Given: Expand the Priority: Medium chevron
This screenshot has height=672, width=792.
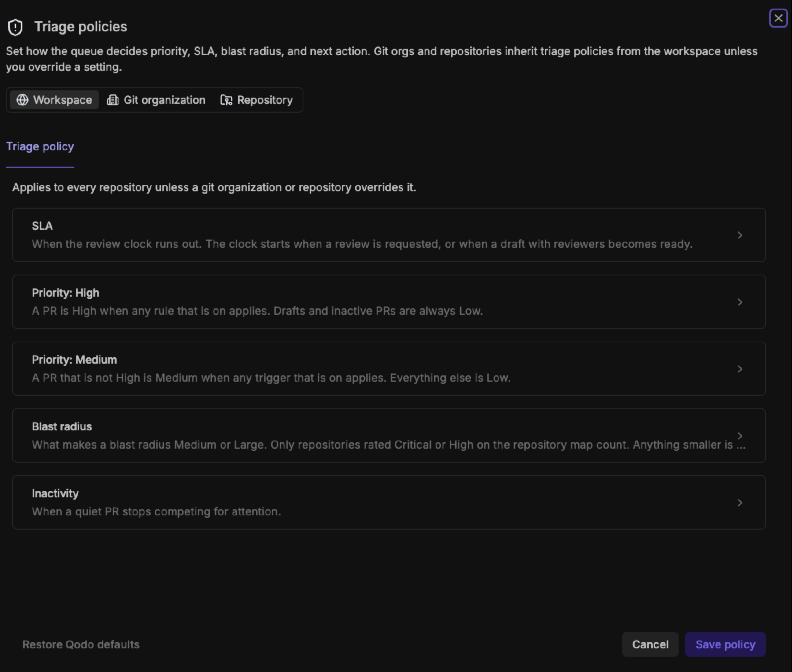Looking at the screenshot, I should point(740,369).
